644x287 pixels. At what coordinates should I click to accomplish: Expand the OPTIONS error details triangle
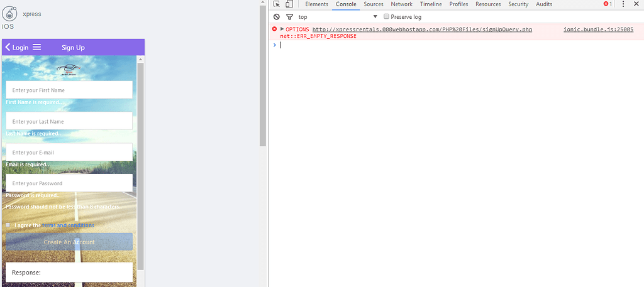point(282,29)
